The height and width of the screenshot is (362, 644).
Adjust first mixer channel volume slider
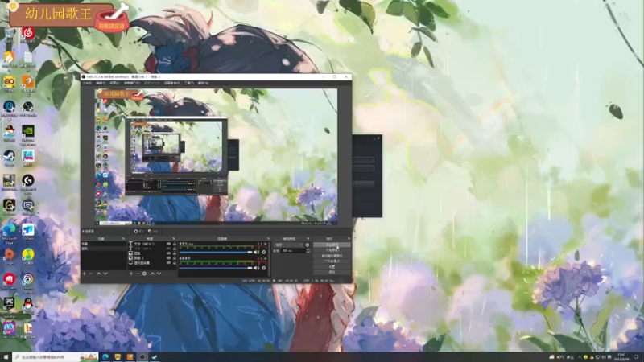216,252
